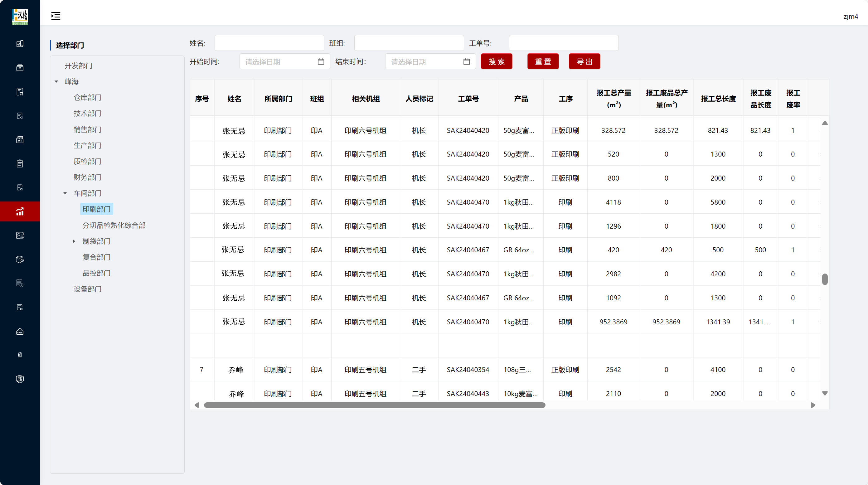
Task: Toggle the sidebar collapse menu icon
Action: (56, 16)
